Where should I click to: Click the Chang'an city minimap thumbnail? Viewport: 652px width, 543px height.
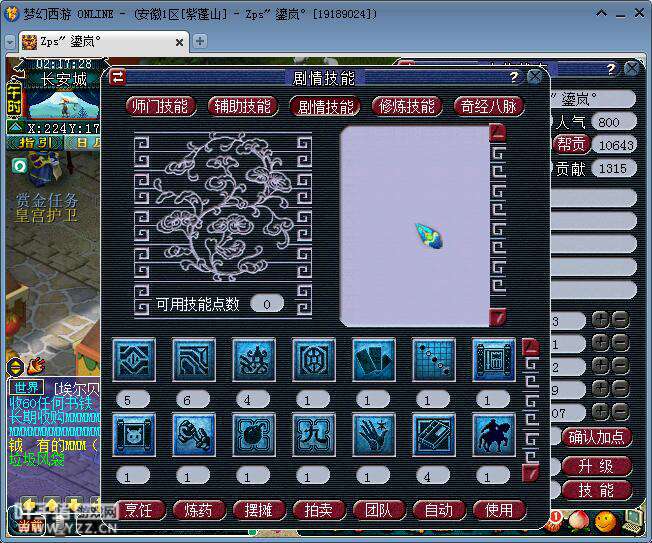[63, 105]
